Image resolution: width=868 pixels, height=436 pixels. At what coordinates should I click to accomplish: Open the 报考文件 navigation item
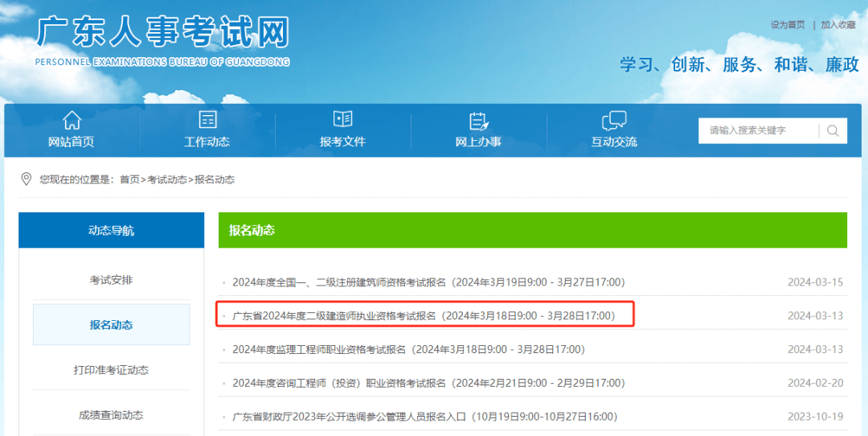342,142
